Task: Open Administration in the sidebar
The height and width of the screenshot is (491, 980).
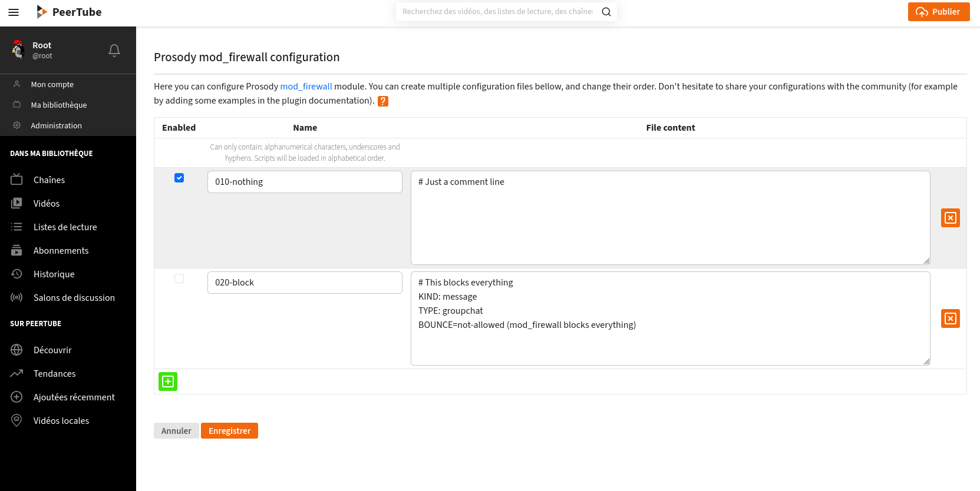Action: (x=56, y=125)
